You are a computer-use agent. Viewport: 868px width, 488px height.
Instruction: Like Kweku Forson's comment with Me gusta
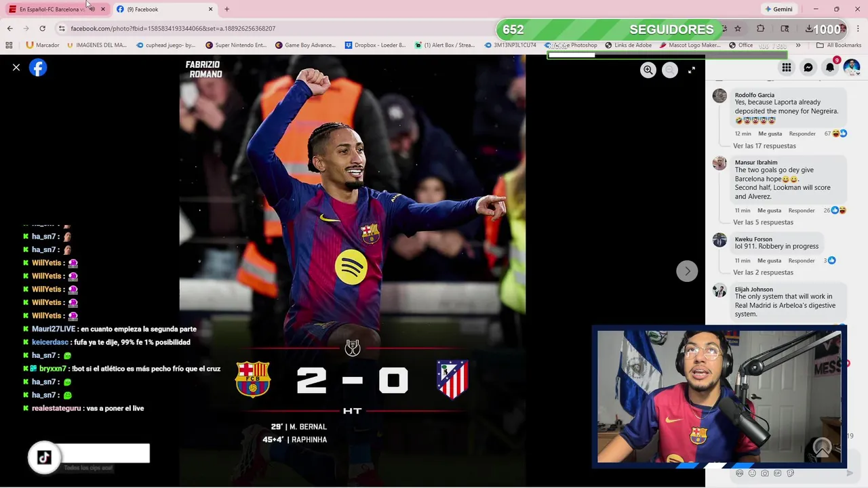point(770,261)
